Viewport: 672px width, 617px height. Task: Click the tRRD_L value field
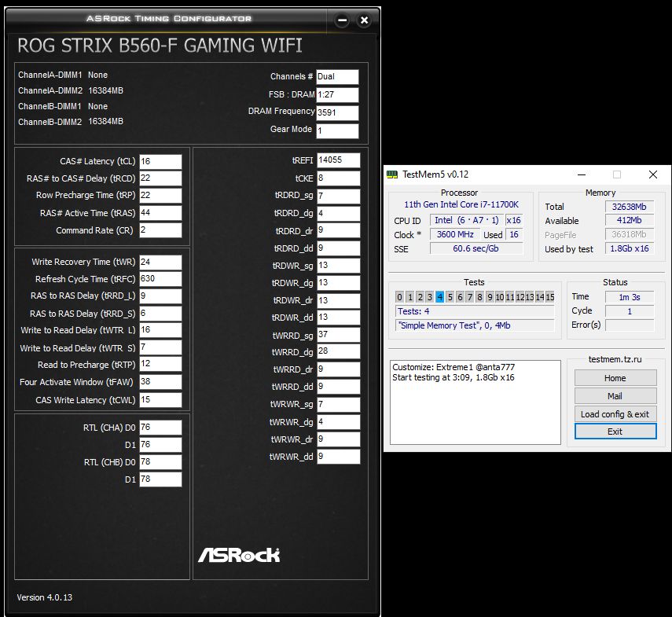pos(160,296)
